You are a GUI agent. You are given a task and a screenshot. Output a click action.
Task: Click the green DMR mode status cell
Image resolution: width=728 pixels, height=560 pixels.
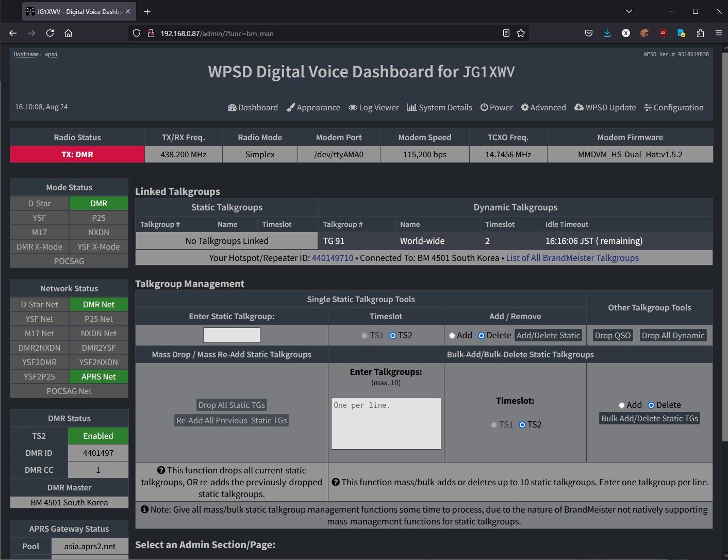98,203
